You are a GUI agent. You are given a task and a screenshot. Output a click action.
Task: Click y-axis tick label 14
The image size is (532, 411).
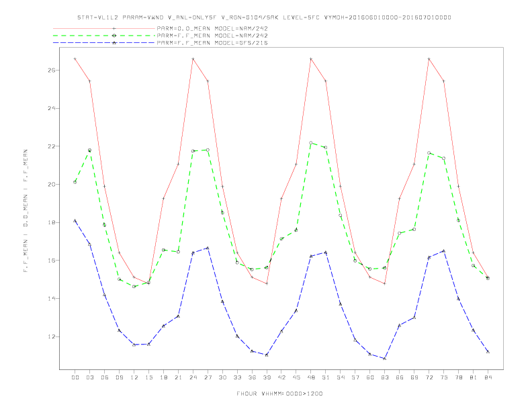pos(52,299)
